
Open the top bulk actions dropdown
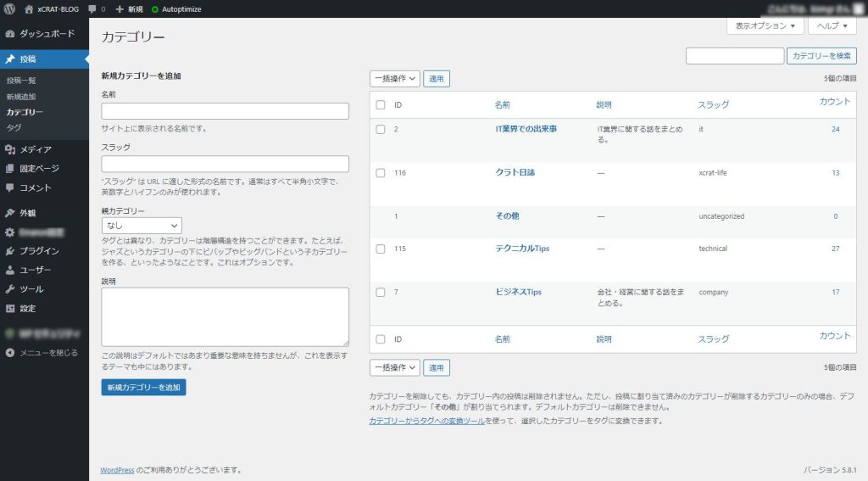pos(395,79)
